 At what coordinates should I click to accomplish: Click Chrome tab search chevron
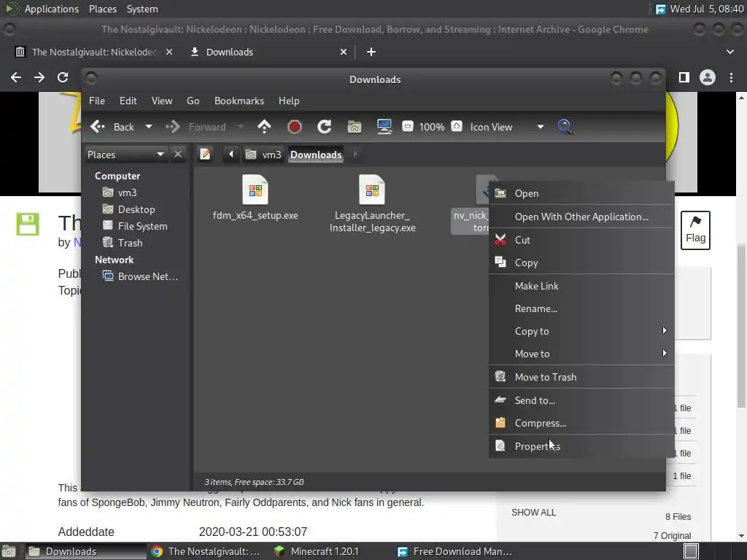coord(729,52)
